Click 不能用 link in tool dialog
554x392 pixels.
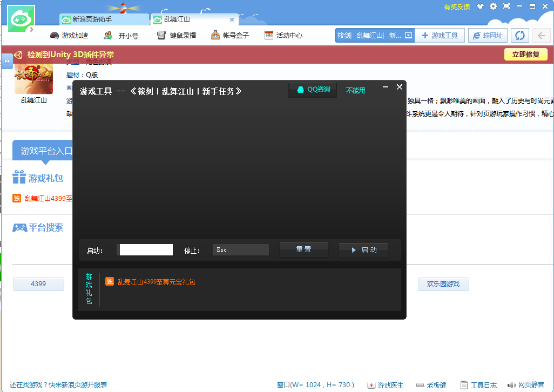click(x=355, y=90)
